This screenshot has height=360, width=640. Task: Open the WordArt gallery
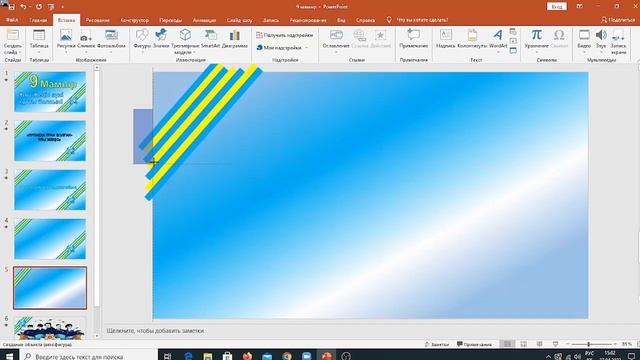click(498, 41)
